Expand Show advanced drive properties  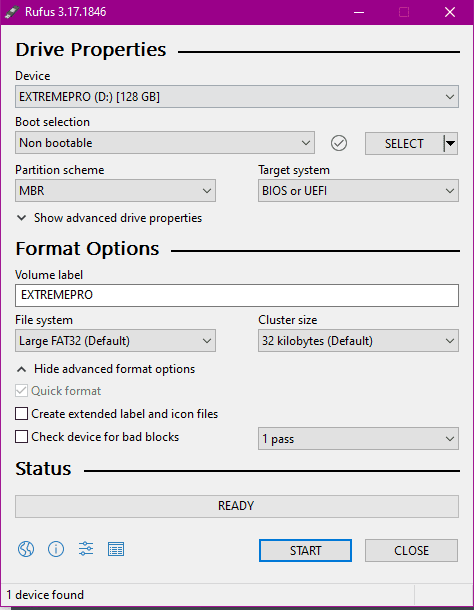pyautogui.click(x=109, y=218)
